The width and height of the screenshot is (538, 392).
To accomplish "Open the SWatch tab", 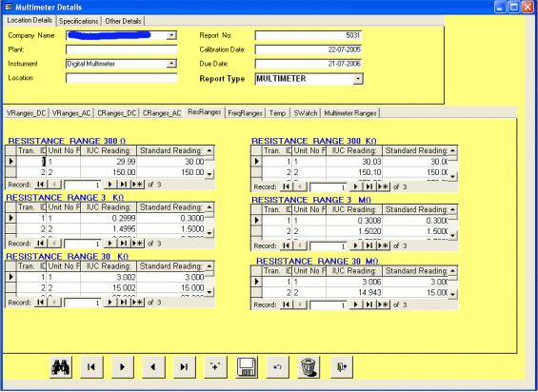I will pos(306,113).
